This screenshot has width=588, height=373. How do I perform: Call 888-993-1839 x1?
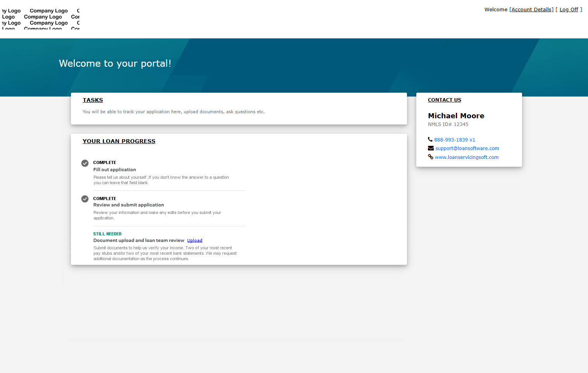tap(454, 140)
